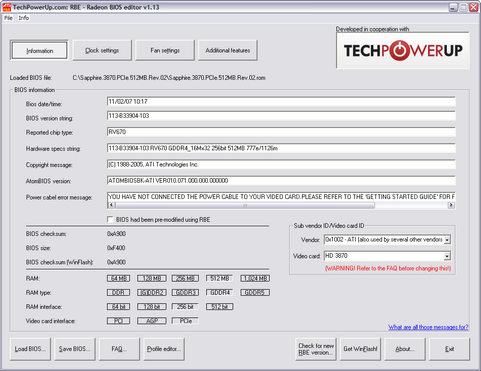Click the GDDR5 RAM type indicator

pos(255,293)
